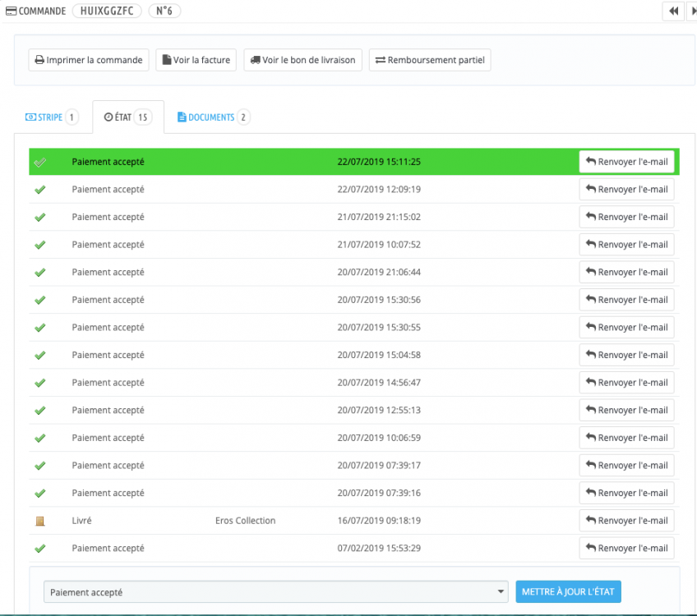697x616 pixels.
Task: Open Voir le bon de livraison
Action: point(302,60)
